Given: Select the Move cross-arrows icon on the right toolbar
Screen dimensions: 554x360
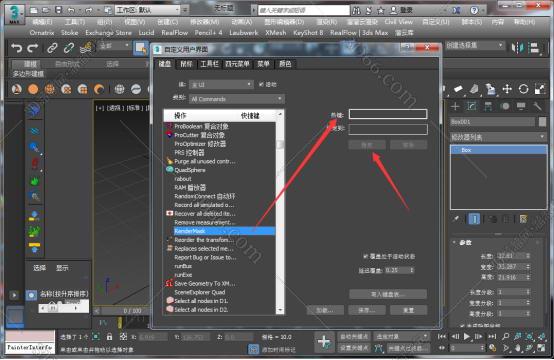Looking at the screenshot, I should tap(507, 89).
